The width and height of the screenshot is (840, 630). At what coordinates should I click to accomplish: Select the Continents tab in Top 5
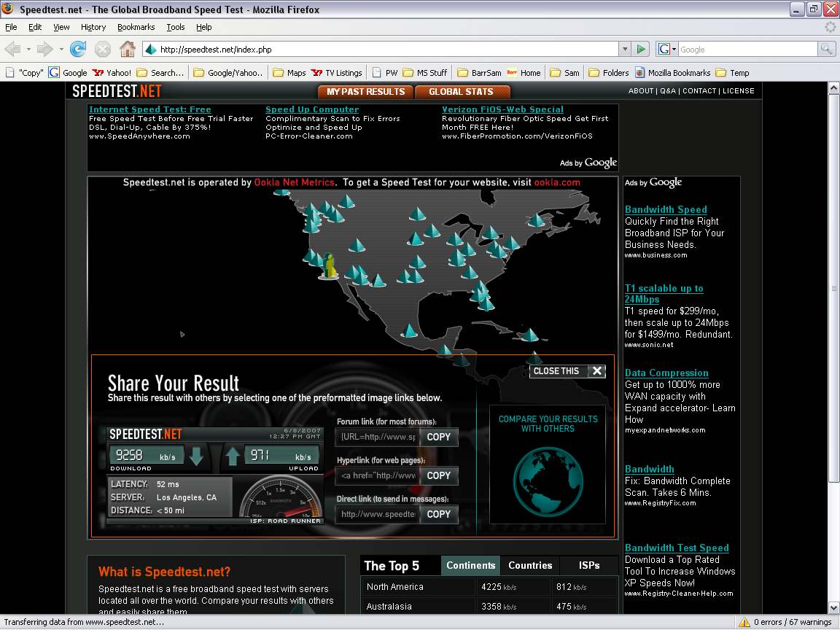(470, 565)
